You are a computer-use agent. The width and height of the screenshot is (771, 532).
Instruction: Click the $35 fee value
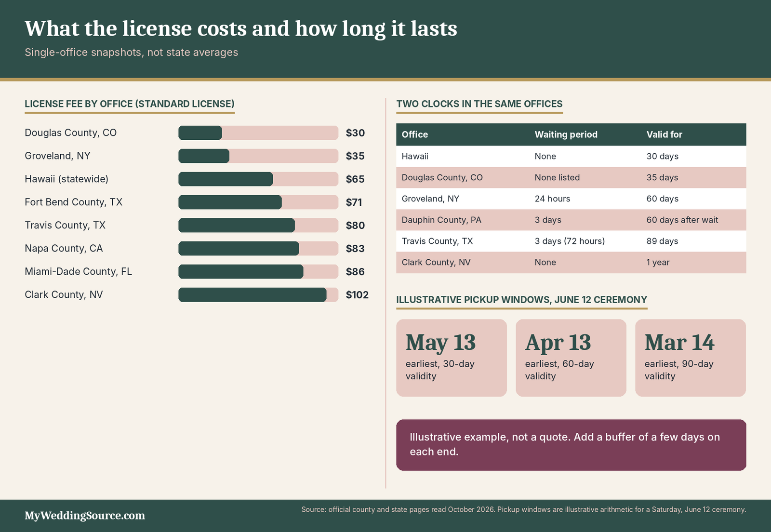355,156
